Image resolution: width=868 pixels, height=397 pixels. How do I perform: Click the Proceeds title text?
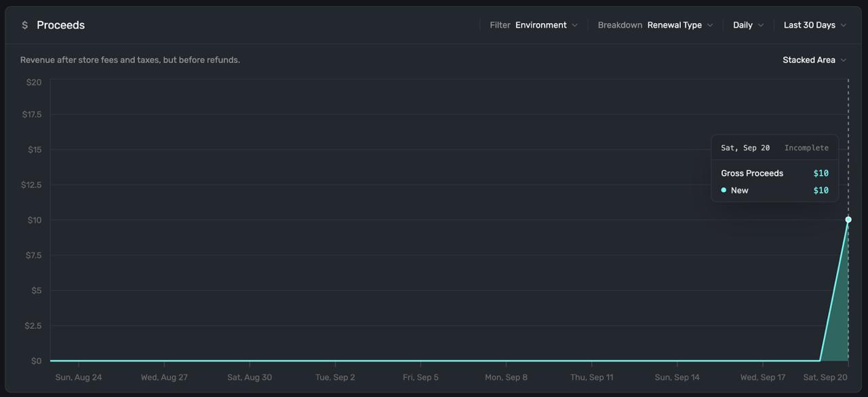coord(60,25)
